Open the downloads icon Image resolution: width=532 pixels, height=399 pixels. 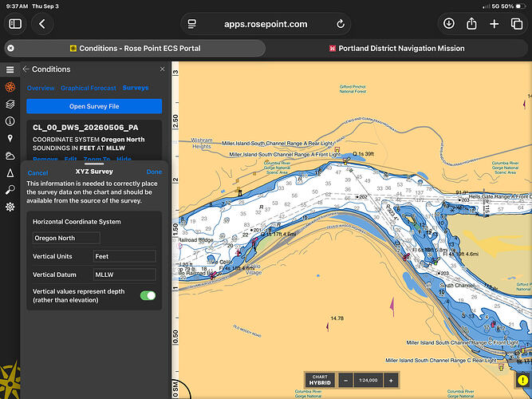(x=449, y=24)
